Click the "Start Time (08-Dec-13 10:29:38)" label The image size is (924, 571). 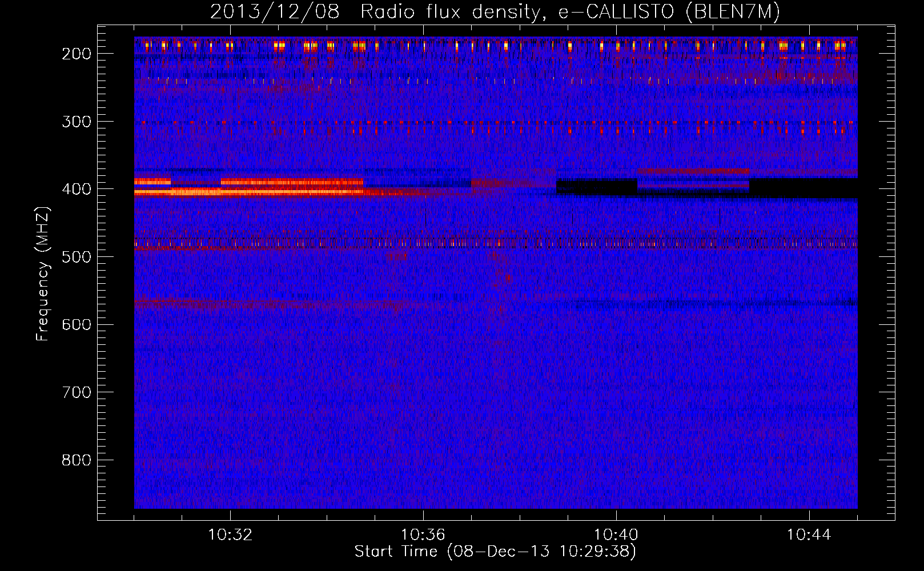(495, 552)
